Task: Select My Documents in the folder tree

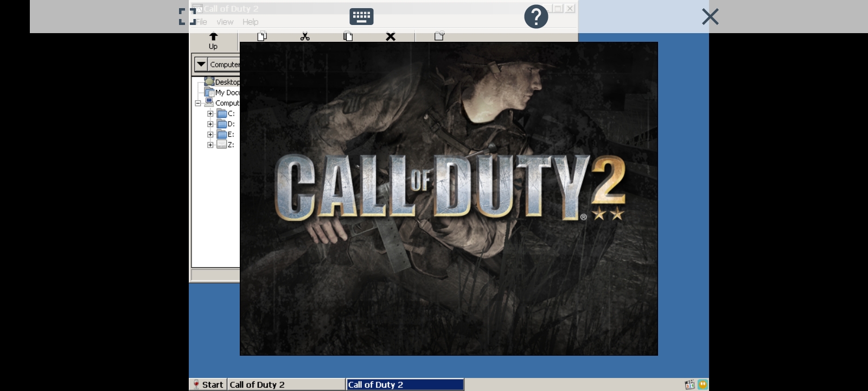Action: [x=227, y=92]
